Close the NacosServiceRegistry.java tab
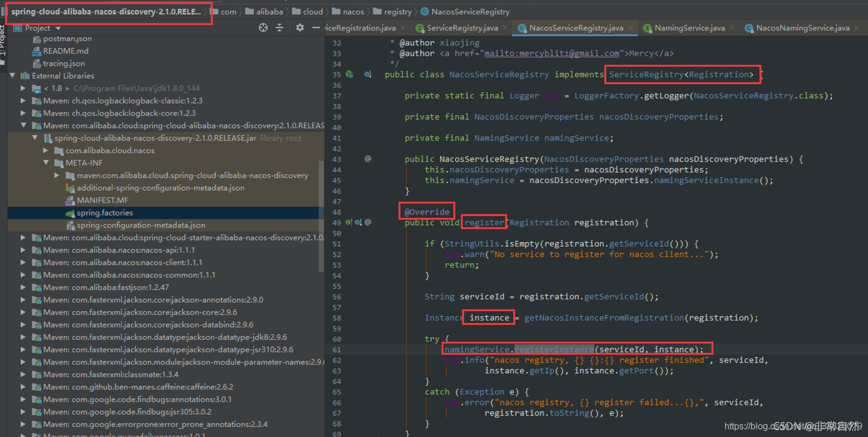Screen dimensions: 868x437 631,28
